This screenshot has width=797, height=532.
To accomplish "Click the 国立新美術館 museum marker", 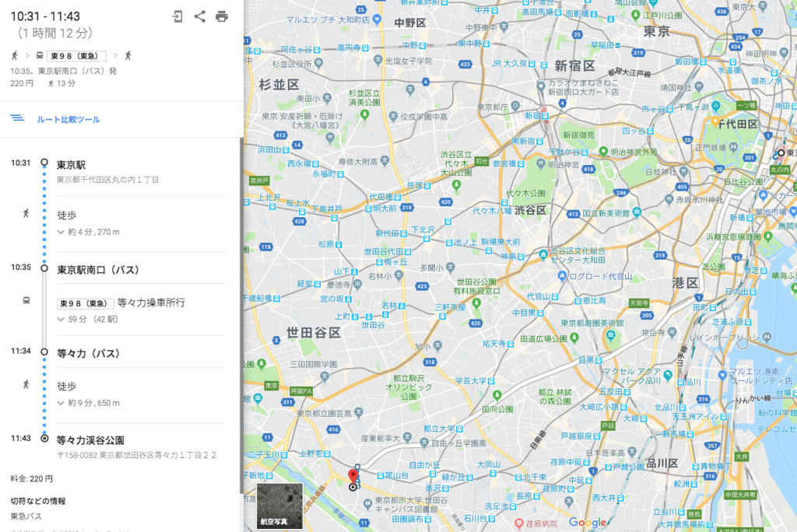I will [637, 213].
